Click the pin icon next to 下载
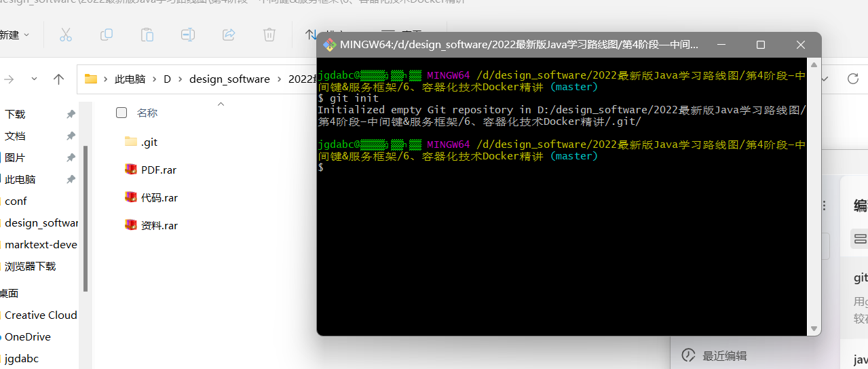The image size is (868, 369). 71,115
